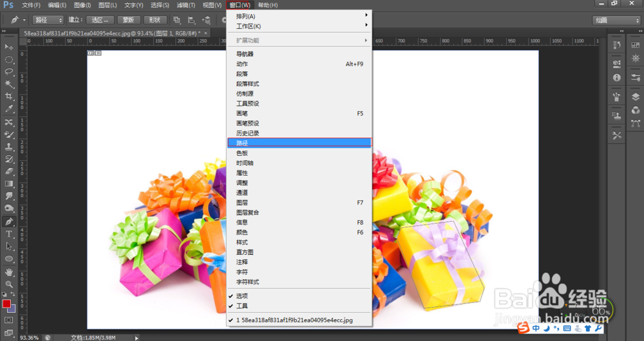Toggle Quick Mask mode
Screen dimensions: 644x341
[x=8, y=320]
